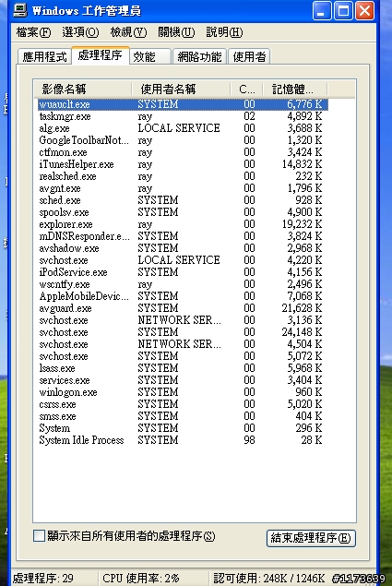Select the spoolsv.exe process
Screen dimensions: 392x586
183,212
